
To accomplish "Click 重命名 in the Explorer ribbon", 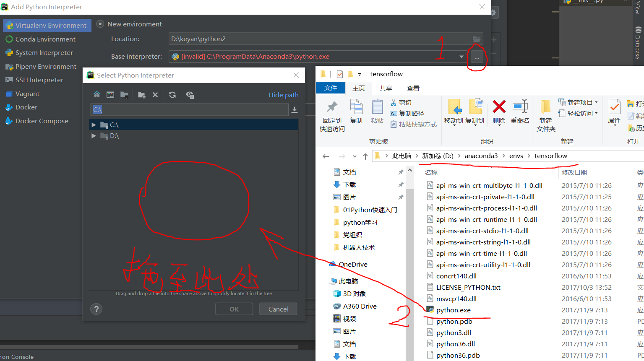I will tap(520, 112).
